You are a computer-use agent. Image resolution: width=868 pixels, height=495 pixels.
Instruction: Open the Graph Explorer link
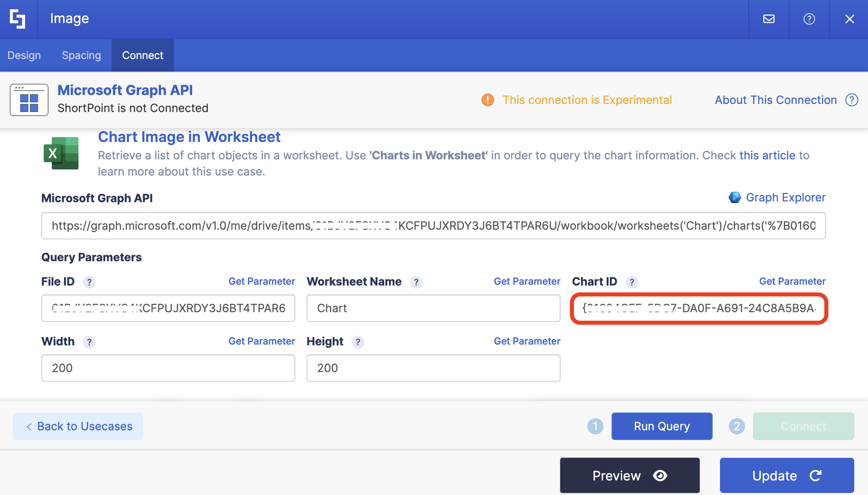pos(786,197)
